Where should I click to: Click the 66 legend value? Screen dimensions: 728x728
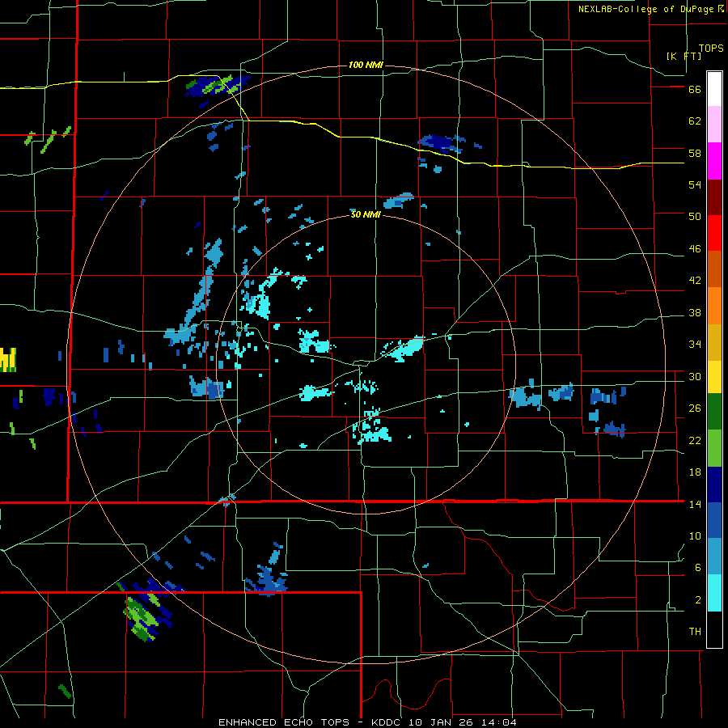tap(695, 90)
